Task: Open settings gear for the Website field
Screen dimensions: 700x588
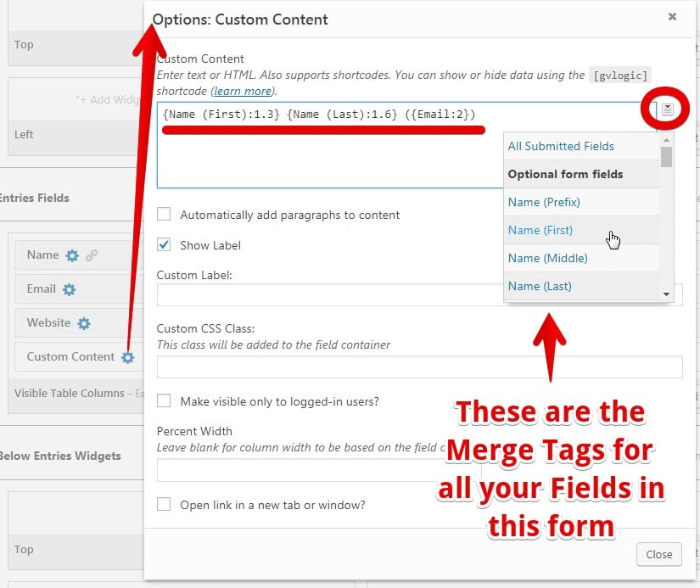Action: coord(83,323)
